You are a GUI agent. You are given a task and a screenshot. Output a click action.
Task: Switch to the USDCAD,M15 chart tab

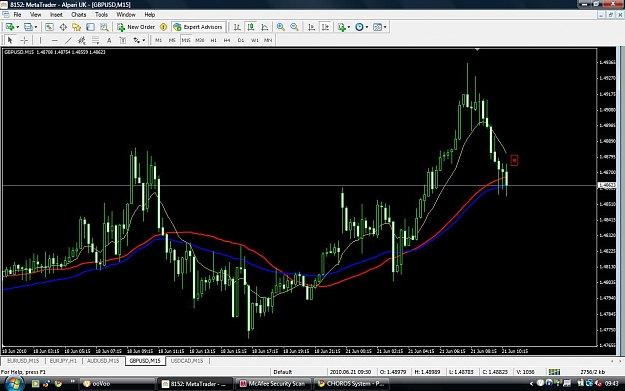[187, 361]
